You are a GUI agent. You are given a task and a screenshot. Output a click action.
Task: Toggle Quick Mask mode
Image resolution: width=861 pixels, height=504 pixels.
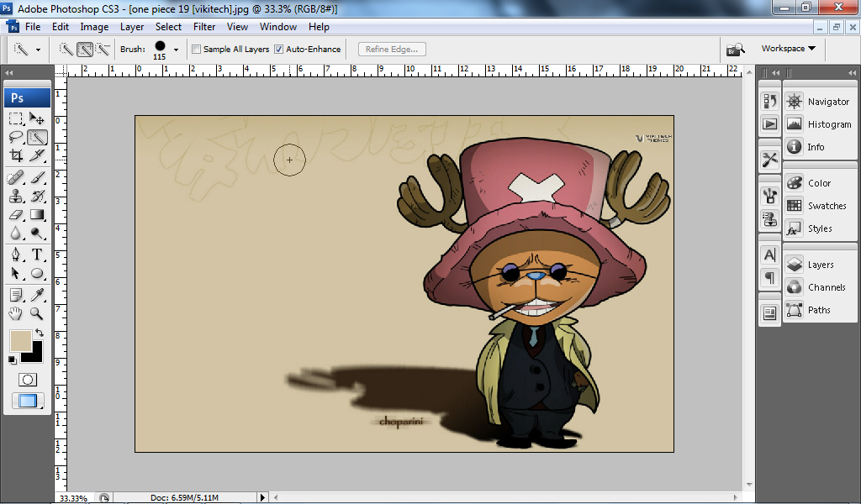(x=27, y=379)
